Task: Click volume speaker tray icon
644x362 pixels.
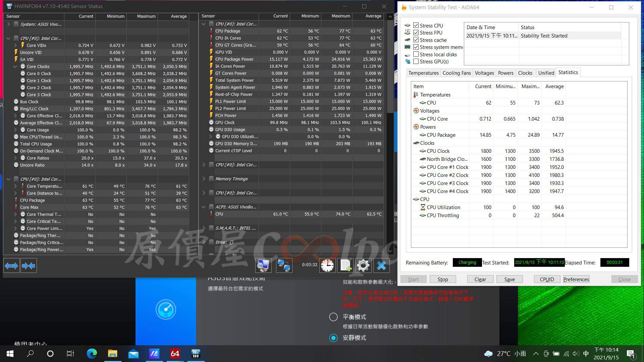Action: 576,354
